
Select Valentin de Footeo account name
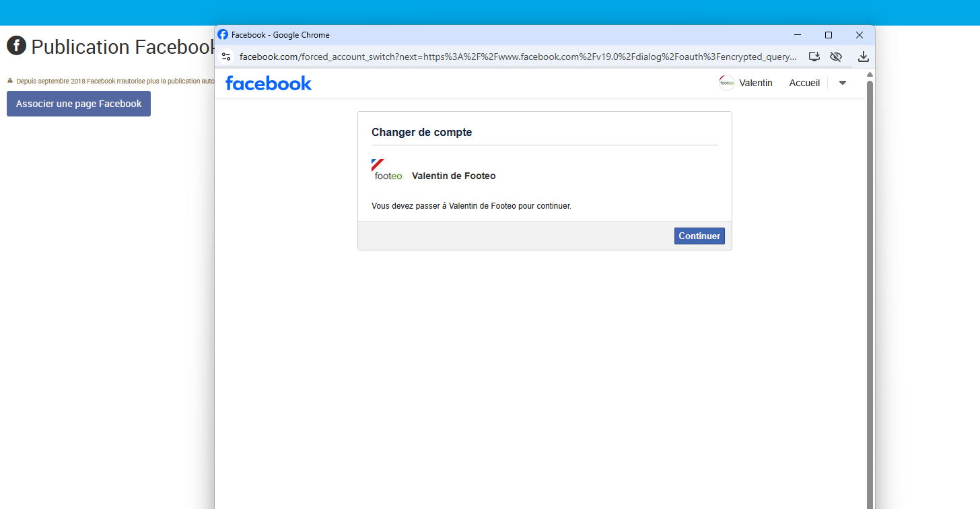click(454, 176)
